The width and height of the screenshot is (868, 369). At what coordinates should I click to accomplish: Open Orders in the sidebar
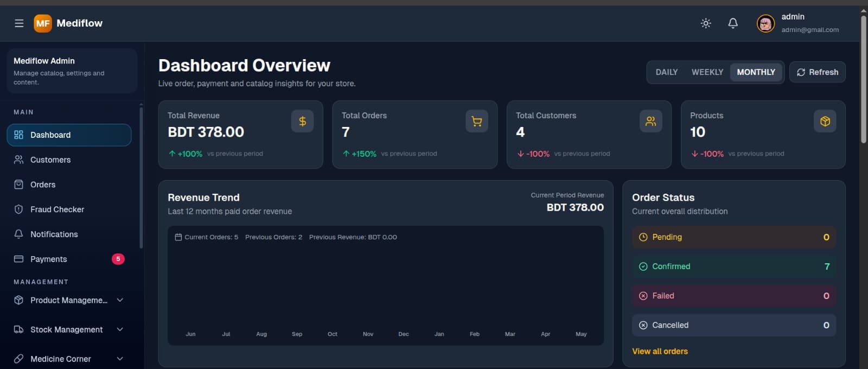(69, 184)
